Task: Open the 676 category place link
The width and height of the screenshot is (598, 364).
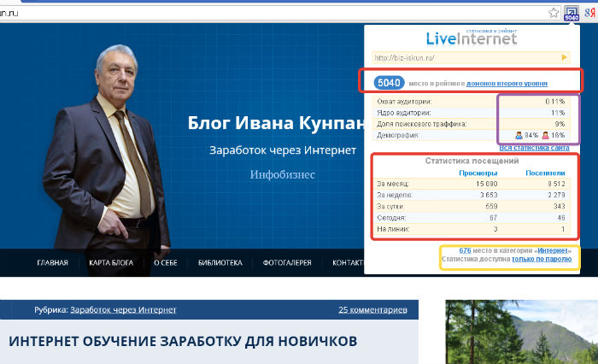Action: pos(465,250)
